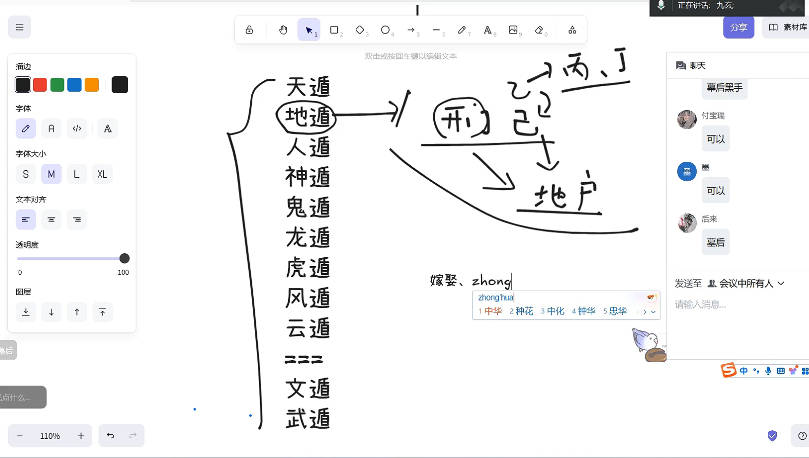Reset zoom via 110% button

tap(50, 436)
